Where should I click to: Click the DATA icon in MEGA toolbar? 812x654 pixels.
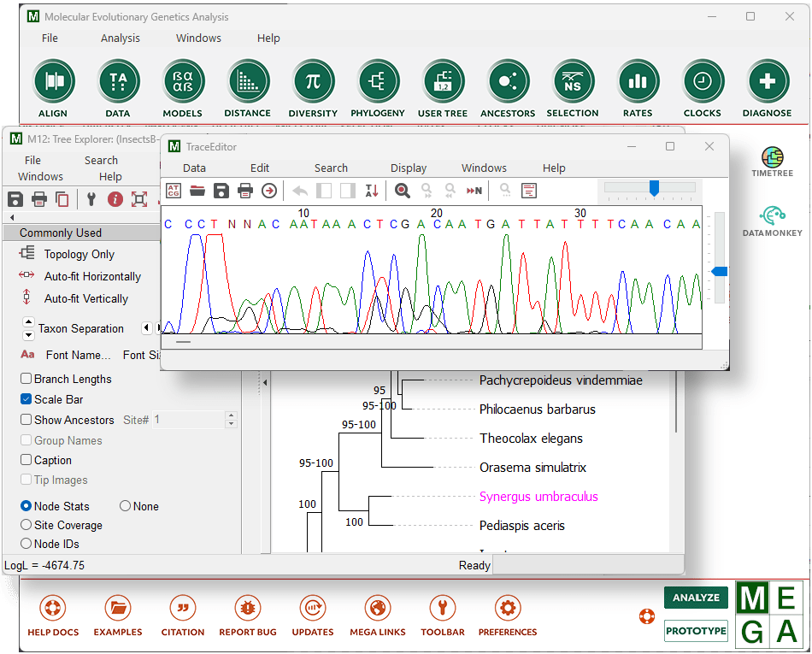click(118, 82)
